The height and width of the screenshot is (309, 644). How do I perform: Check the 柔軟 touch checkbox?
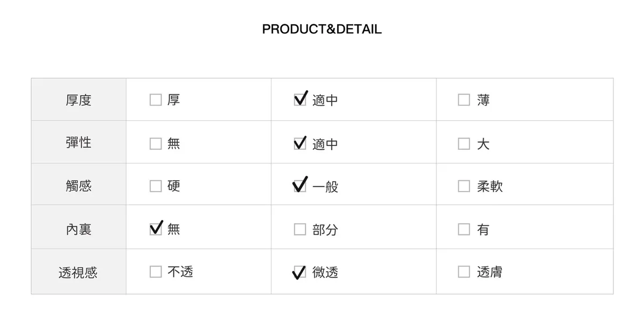tap(464, 186)
